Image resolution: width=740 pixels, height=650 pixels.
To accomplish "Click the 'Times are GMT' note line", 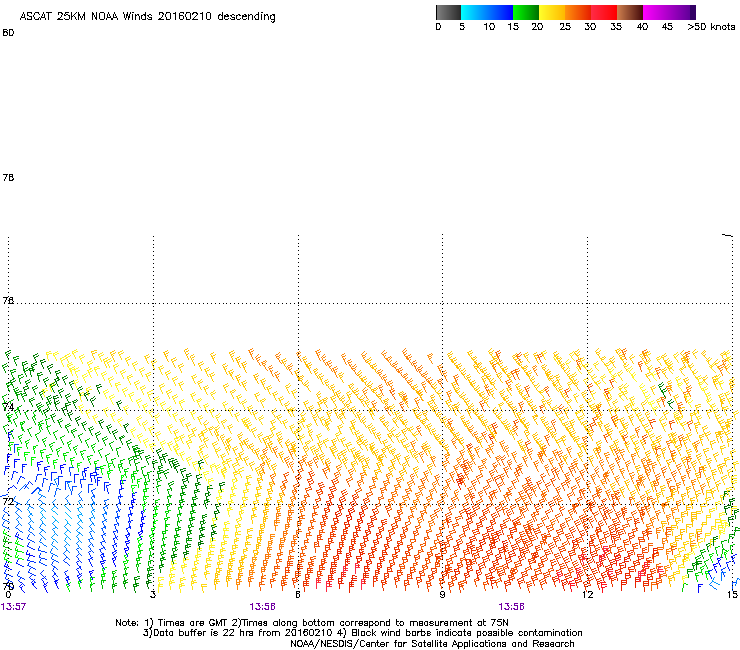I will (312, 623).
